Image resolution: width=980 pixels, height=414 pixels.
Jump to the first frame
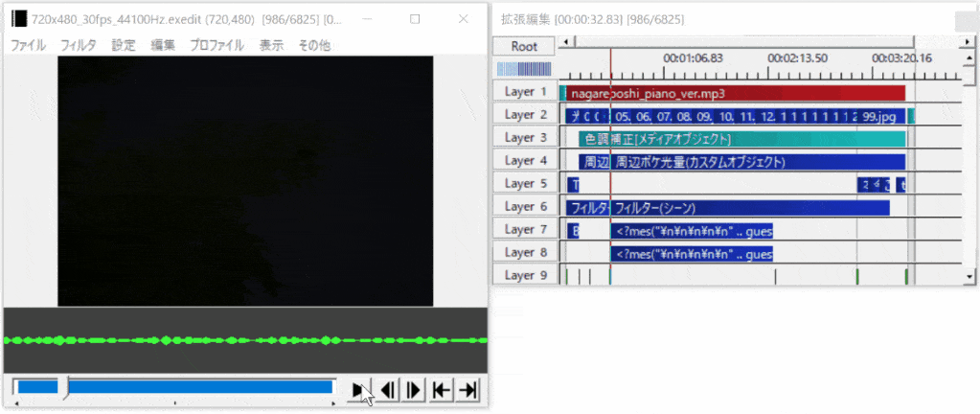[442, 389]
